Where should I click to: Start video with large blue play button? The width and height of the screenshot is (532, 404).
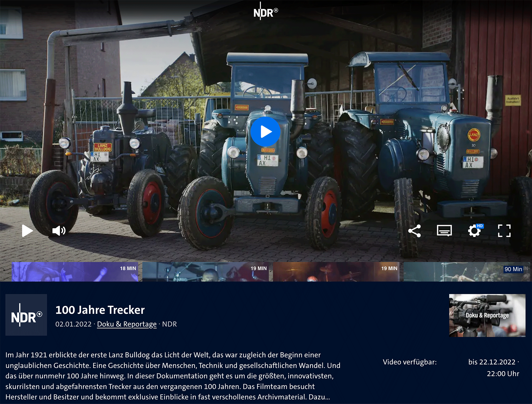[265, 132]
